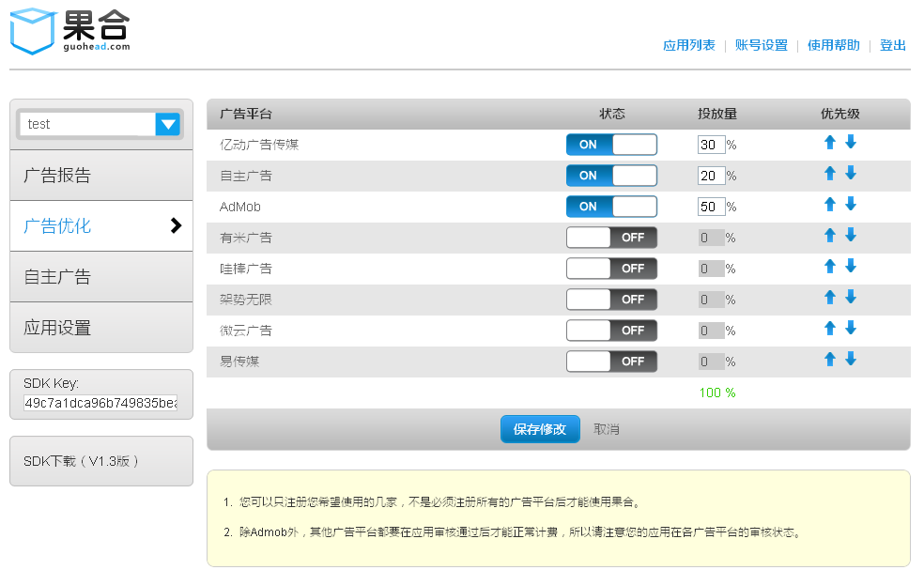Move 架势无限 up in priority
This screenshot has width=924, height=570.
point(830,297)
